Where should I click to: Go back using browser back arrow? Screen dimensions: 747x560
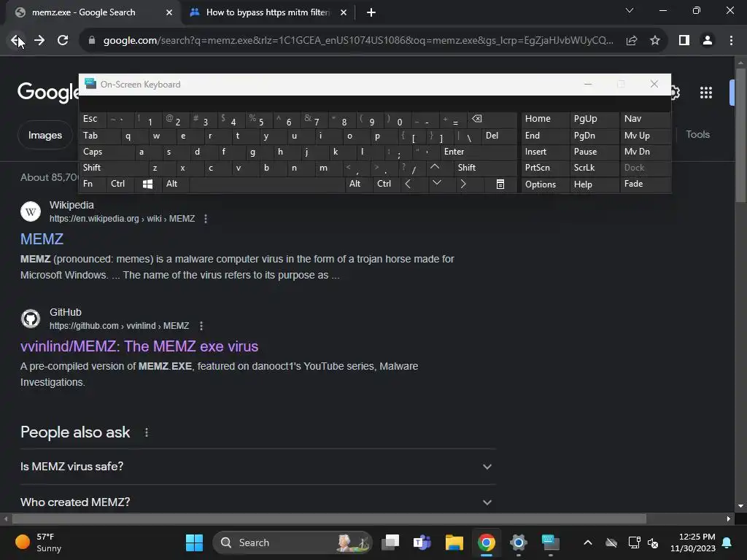pos(16,41)
